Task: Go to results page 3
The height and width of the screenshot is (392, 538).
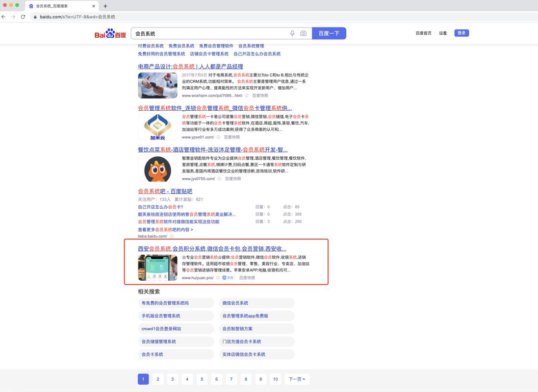Action: [173, 379]
